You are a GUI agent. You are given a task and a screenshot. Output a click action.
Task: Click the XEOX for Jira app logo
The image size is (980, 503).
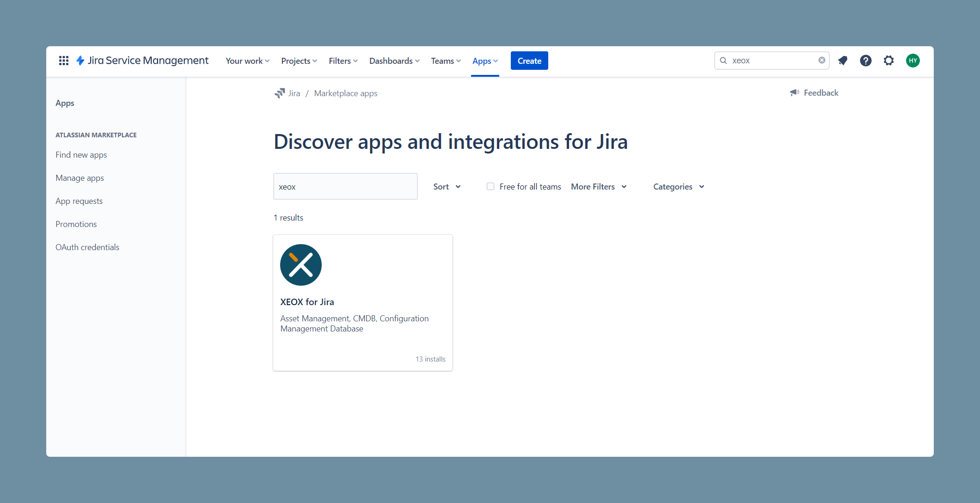point(301,265)
